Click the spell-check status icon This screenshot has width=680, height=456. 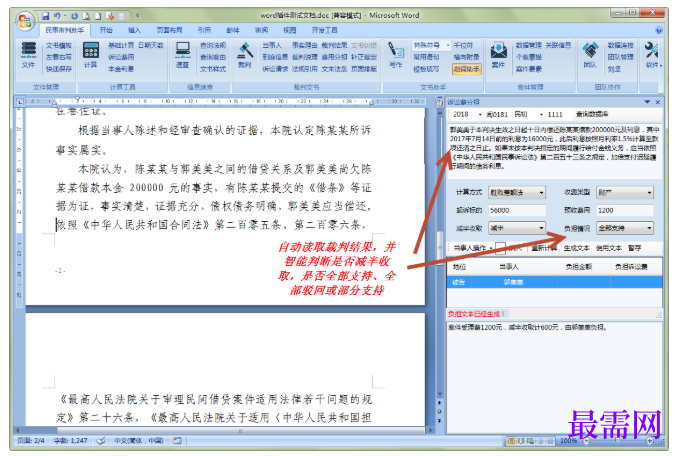pyautogui.click(x=101, y=441)
